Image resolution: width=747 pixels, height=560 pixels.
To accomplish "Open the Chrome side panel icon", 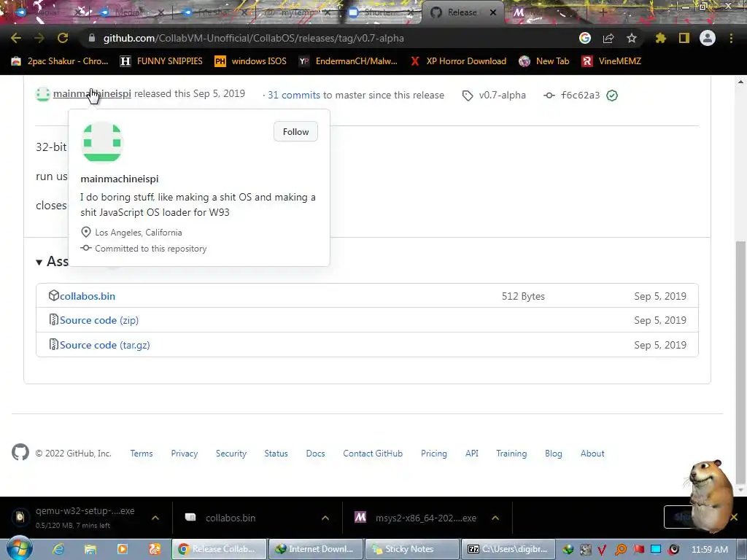I will 684,38.
